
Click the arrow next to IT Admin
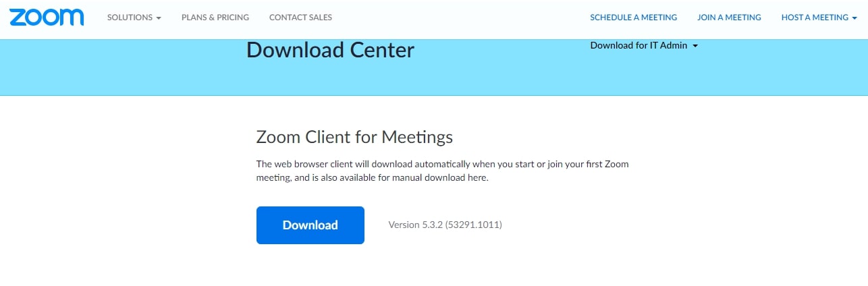[695, 47]
